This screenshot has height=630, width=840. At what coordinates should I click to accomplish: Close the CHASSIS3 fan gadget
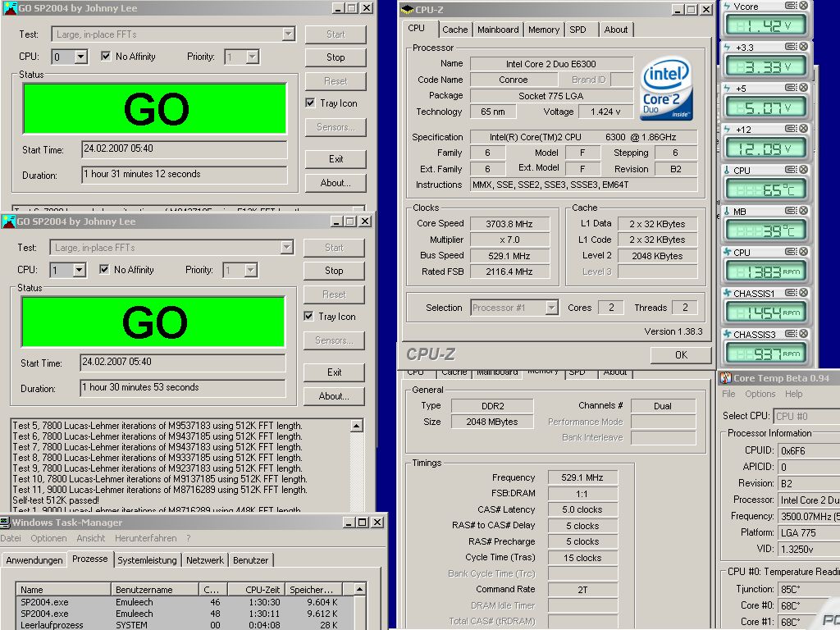pos(803,334)
